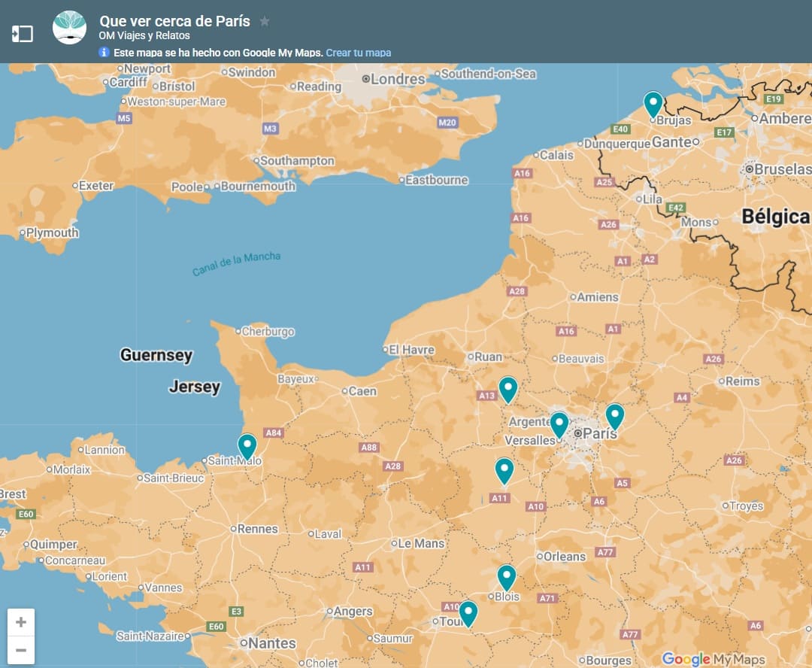Click the author text 'OM Viajes y Relatos'

[144, 36]
